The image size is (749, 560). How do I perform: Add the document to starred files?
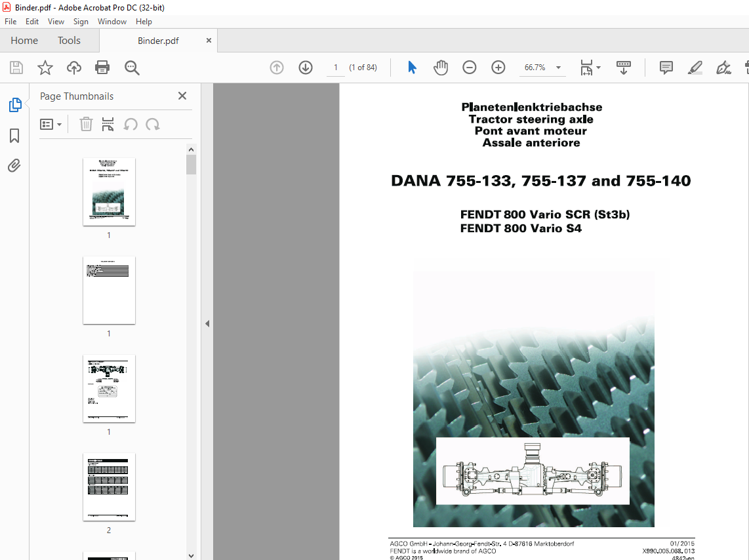[45, 68]
